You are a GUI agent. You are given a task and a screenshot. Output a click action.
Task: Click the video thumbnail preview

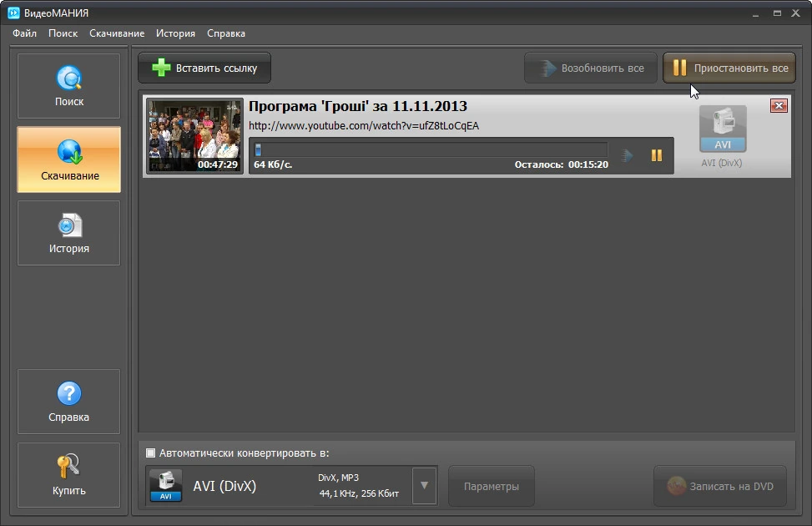[x=194, y=136]
